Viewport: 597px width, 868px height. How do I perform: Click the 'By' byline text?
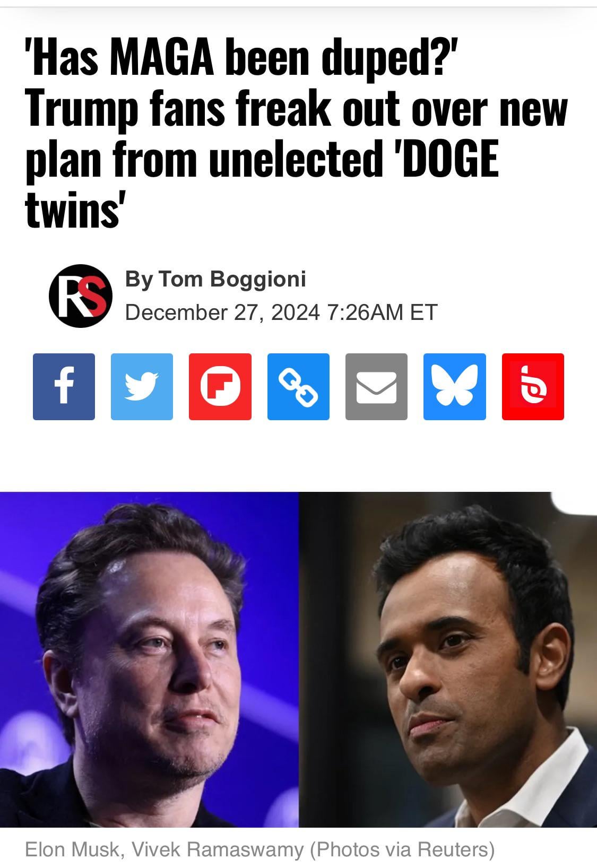click(x=139, y=279)
